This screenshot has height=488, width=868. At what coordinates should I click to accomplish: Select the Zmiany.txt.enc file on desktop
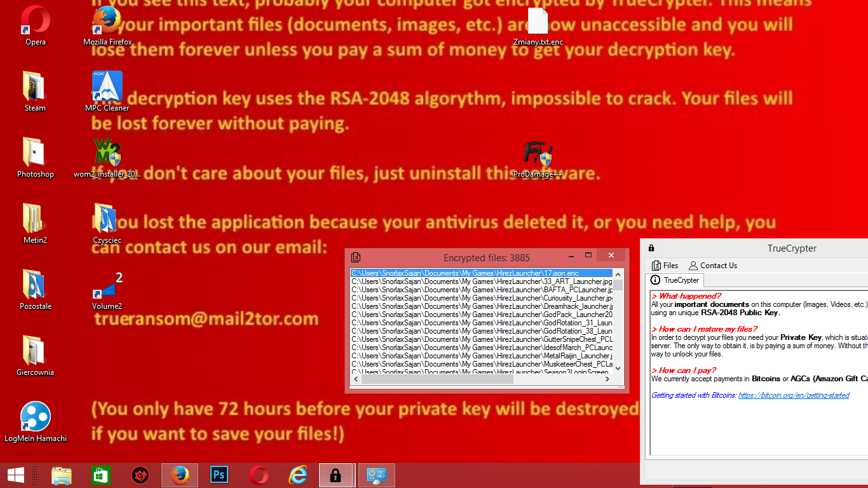tap(538, 25)
